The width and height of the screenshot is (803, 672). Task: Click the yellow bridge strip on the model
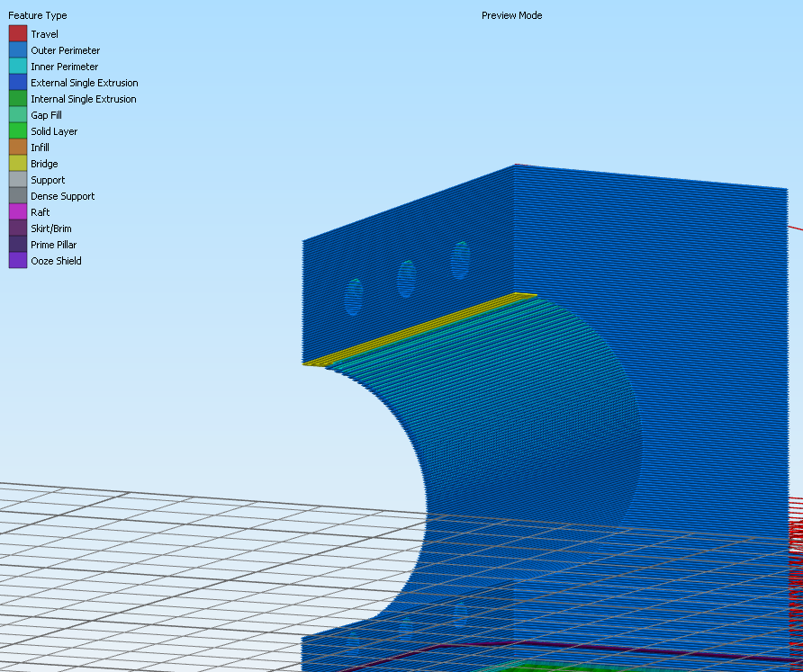pos(419,329)
